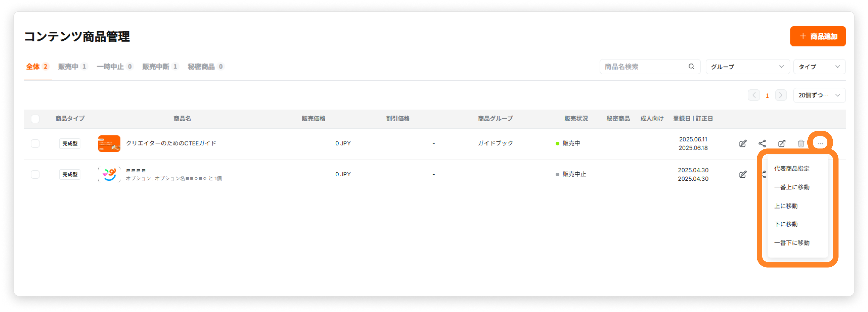Click share icon in first product row
The width and height of the screenshot is (868, 312).
pos(762,143)
